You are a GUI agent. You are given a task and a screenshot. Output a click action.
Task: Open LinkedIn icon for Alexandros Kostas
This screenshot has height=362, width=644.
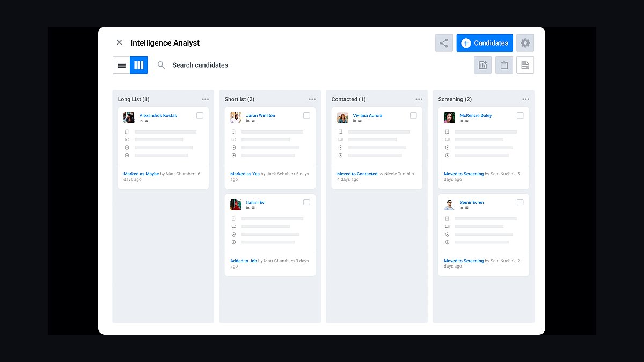tap(141, 121)
